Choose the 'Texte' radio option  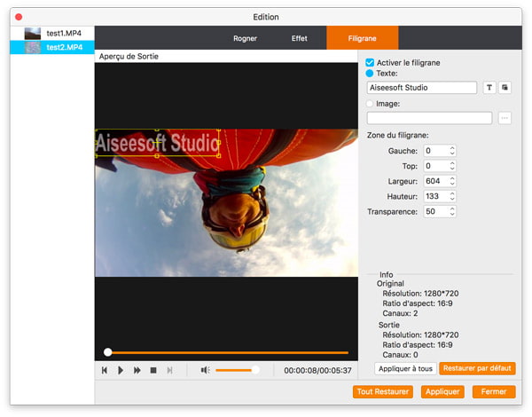pyautogui.click(x=371, y=74)
